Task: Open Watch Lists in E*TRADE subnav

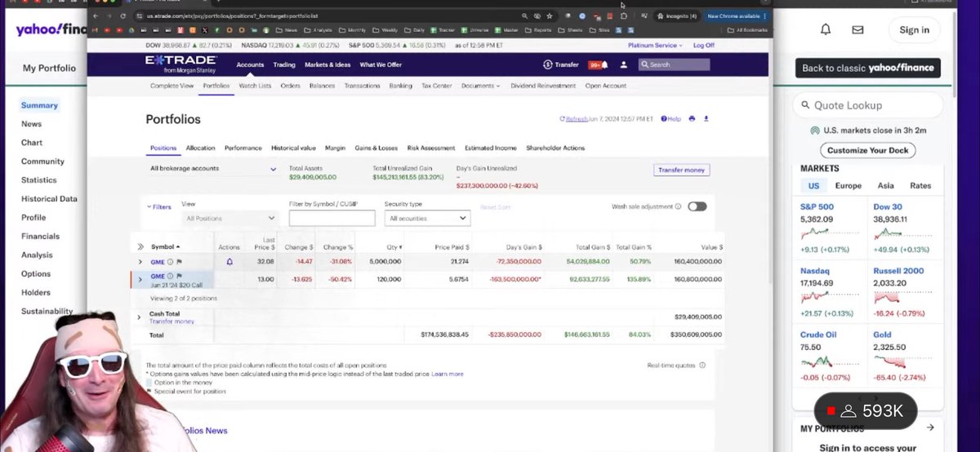Action: click(x=255, y=86)
